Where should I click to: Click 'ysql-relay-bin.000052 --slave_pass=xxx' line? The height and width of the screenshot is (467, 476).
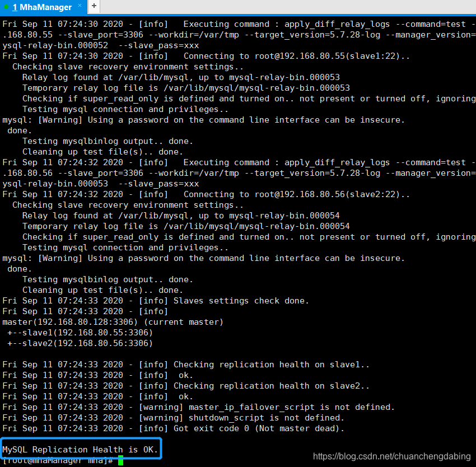(x=100, y=45)
